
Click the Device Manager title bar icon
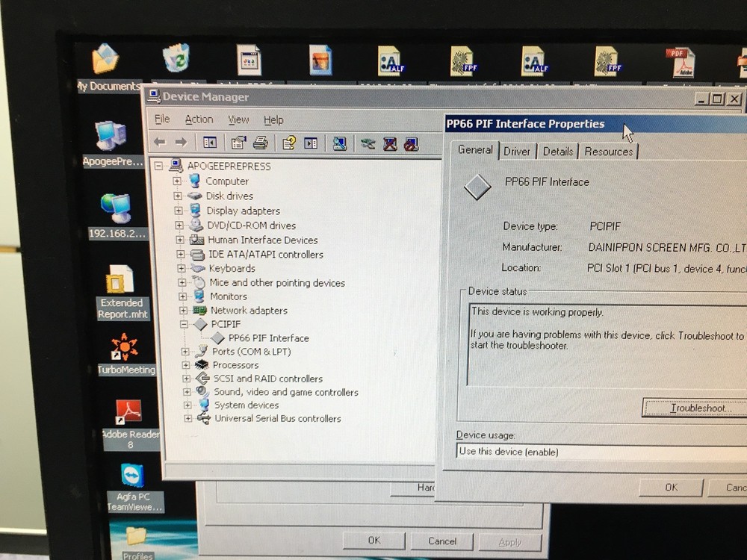(153, 96)
